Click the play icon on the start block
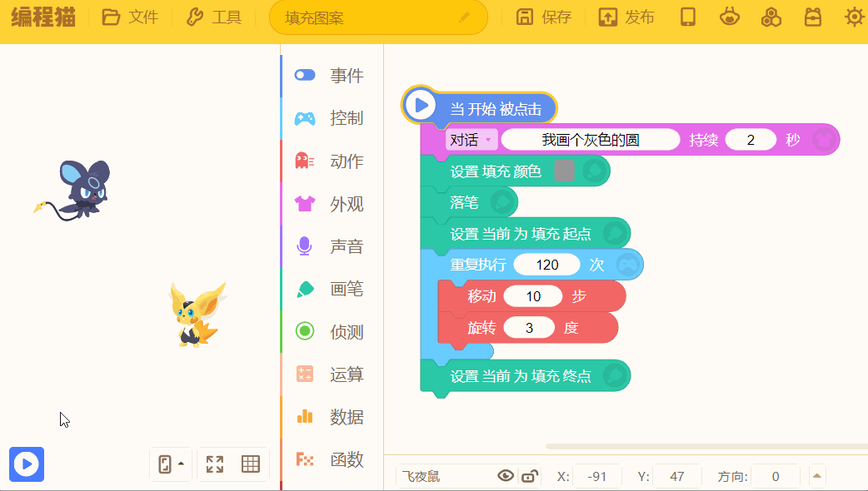Viewport: 868px width, 491px height. click(x=422, y=105)
